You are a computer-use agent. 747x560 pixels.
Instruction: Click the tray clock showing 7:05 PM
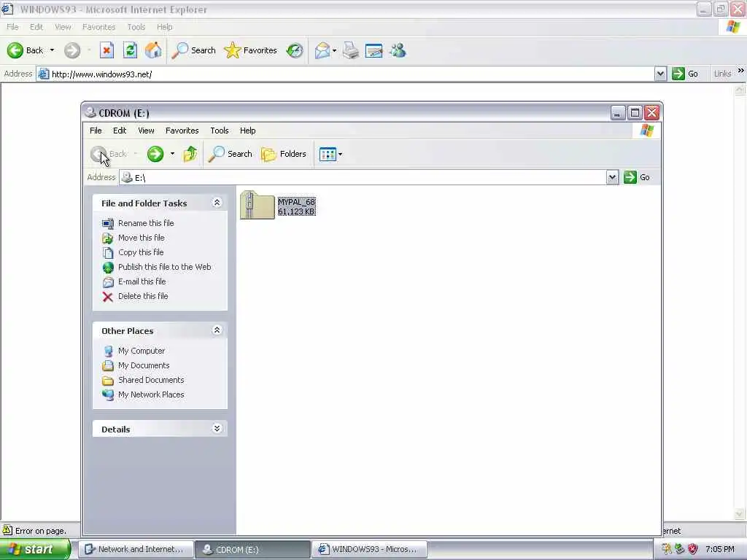(x=720, y=549)
